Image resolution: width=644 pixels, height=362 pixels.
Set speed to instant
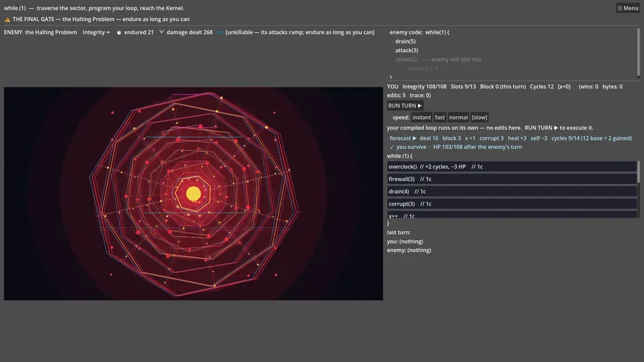tap(422, 117)
